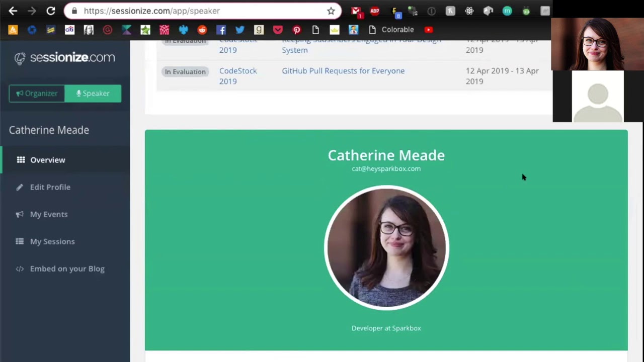Open Edit Profile in sidebar
This screenshot has height=362, width=644.
point(50,187)
